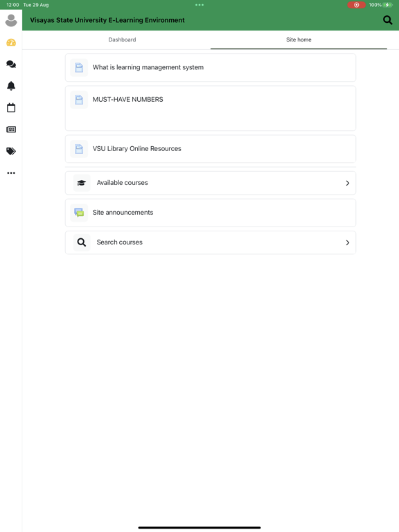Switch to the Dashboard tab
This screenshot has height=532, width=399.
click(122, 39)
